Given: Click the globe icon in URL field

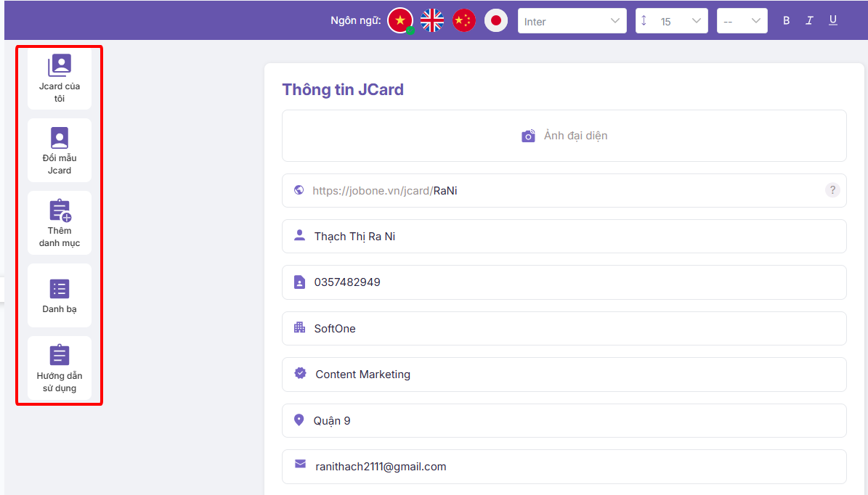Looking at the screenshot, I should click(x=299, y=190).
